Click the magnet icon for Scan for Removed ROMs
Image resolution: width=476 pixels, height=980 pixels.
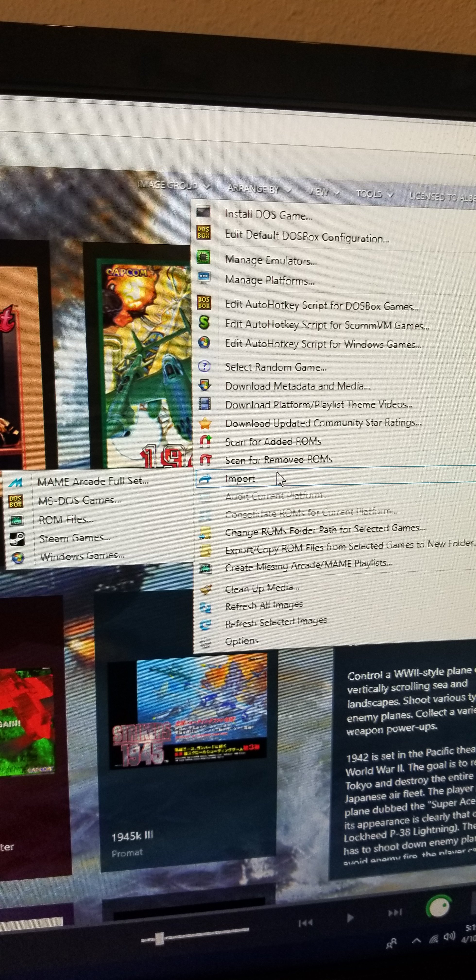coord(205,460)
